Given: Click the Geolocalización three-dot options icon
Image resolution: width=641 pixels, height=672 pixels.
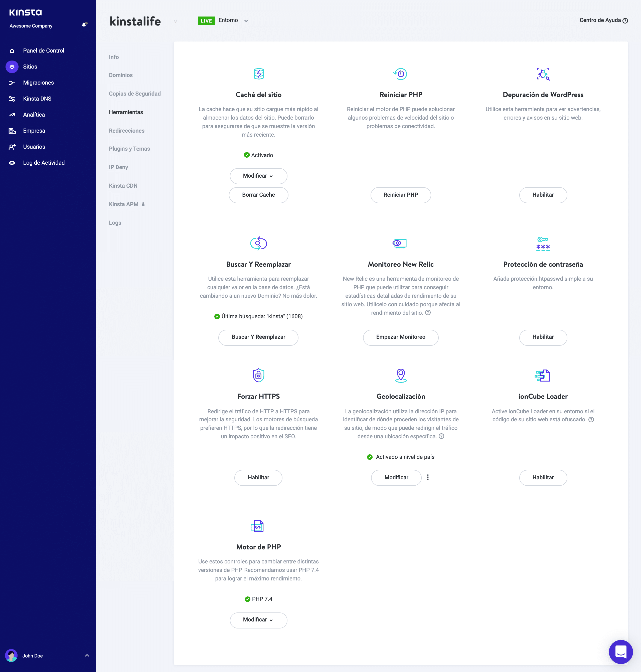Looking at the screenshot, I should tap(428, 477).
